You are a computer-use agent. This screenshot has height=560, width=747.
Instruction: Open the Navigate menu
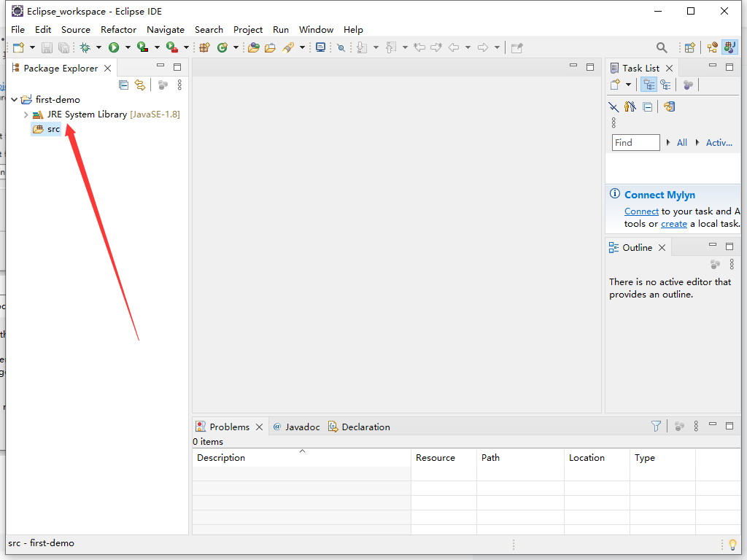tap(166, 29)
